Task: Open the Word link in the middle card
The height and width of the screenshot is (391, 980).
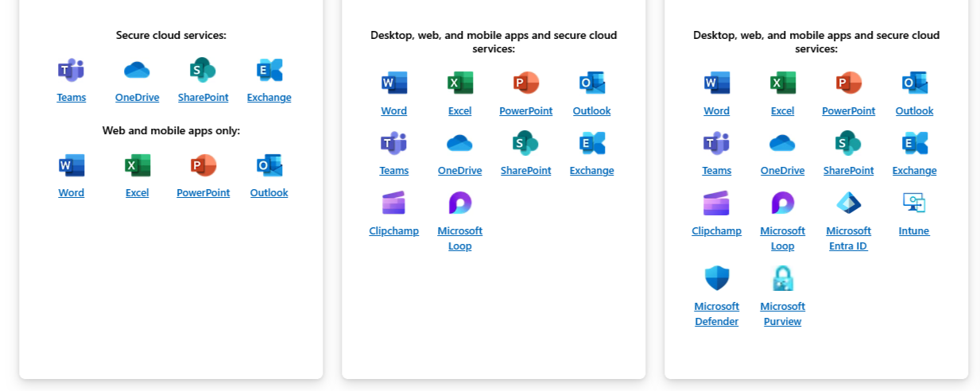Action: pyautogui.click(x=394, y=111)
